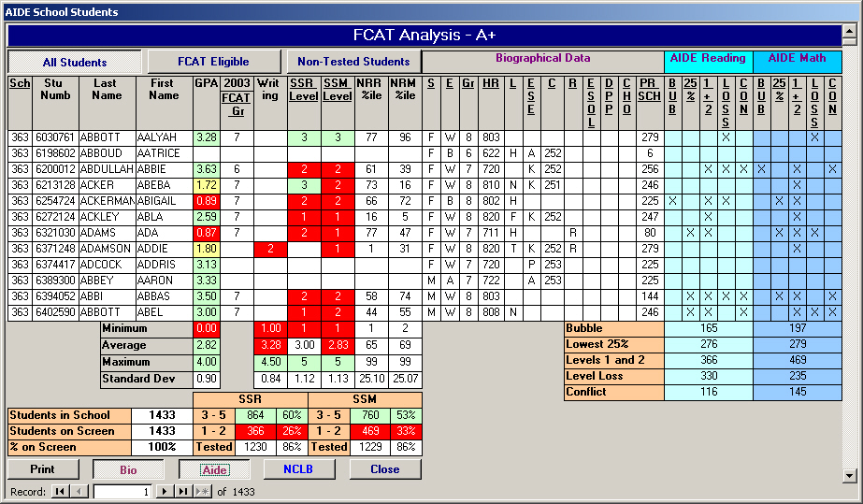This screenshot has height=504, width=863.
Task: Jump to the last record
Action: (x=182, y=491)
